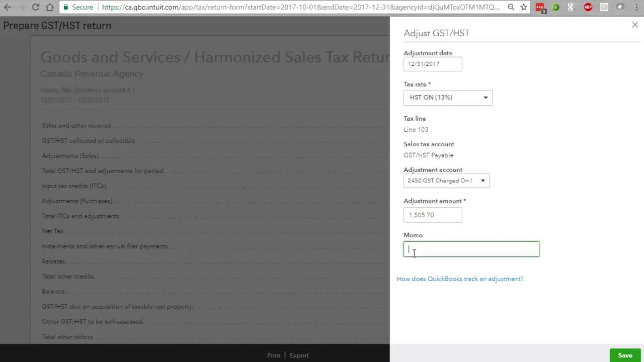Click 'GST/HST Payable' sales tax account text
Image resolution: width=644 pixels, height=362 pixels.
tap(428, 155)
